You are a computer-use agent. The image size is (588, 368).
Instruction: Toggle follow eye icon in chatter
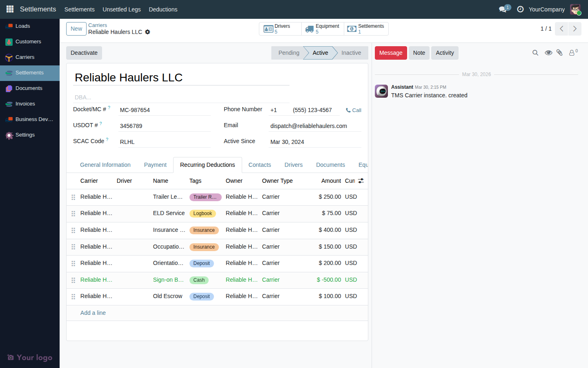548,53
